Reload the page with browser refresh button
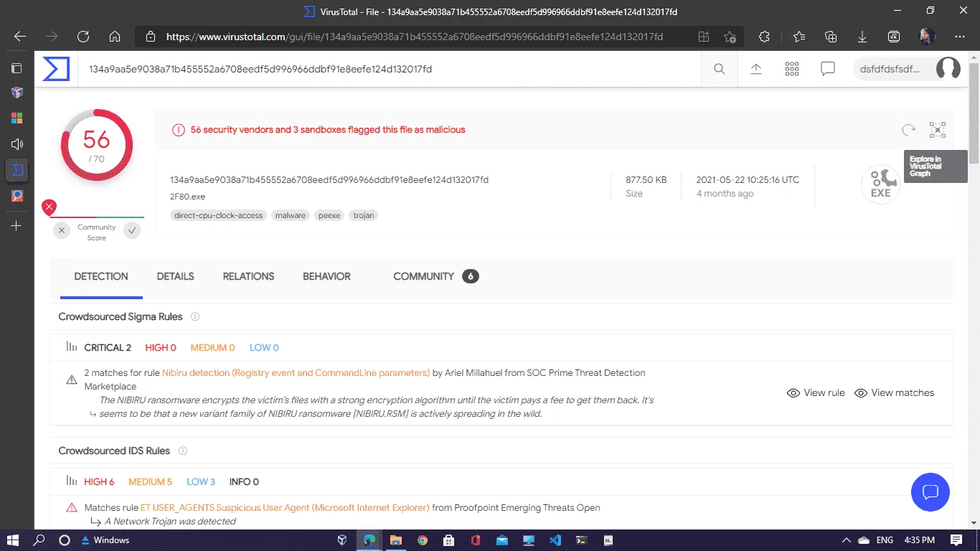Viewport: 980px width, 551px height. tap(83, 37)
